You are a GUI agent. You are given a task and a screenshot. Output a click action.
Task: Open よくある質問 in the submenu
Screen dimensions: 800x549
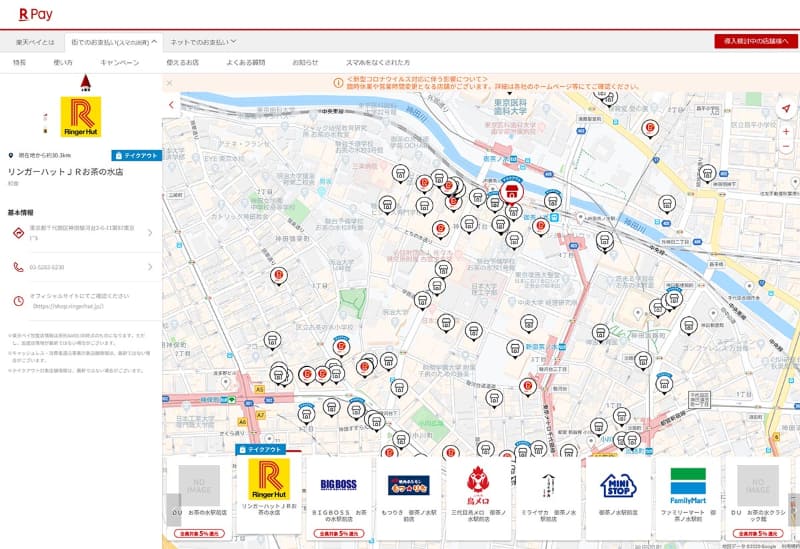246,62
